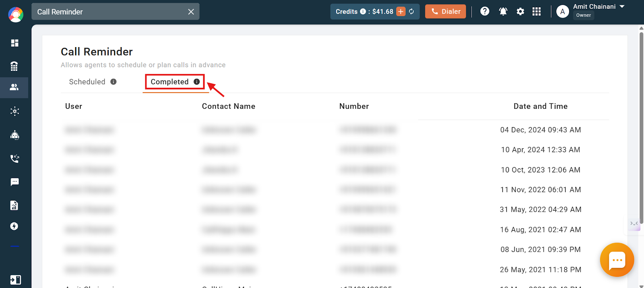
Task: Click the Contact Name column header
Action: (229, 106)
